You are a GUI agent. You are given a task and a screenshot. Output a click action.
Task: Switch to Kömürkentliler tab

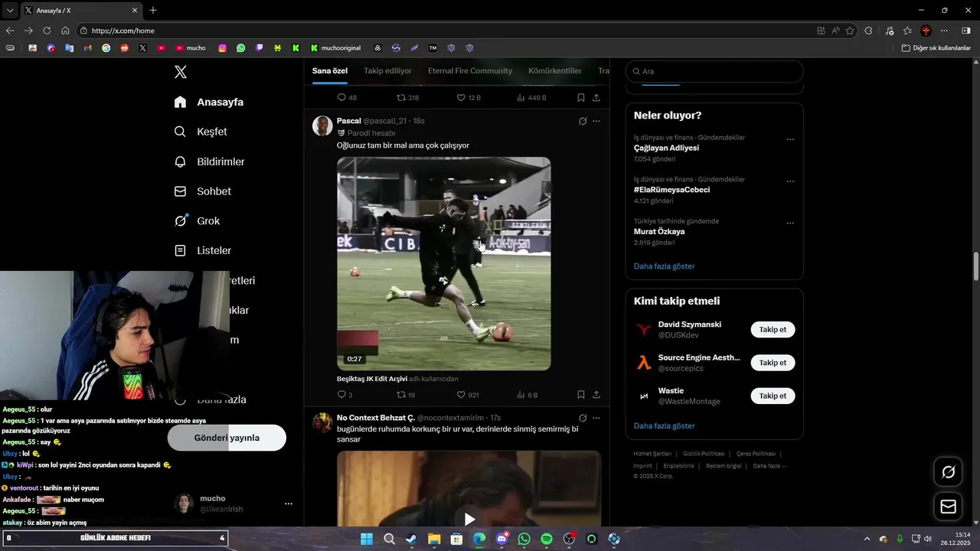[555, 71]
